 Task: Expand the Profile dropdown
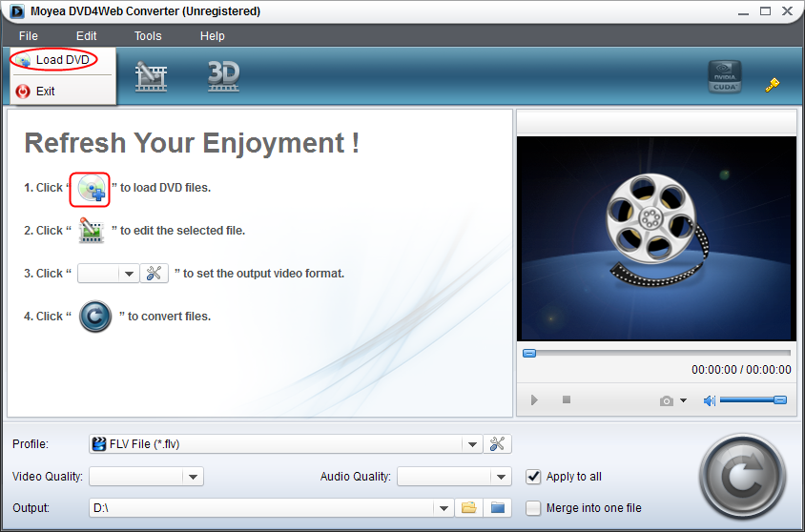(x=472, y=444)
